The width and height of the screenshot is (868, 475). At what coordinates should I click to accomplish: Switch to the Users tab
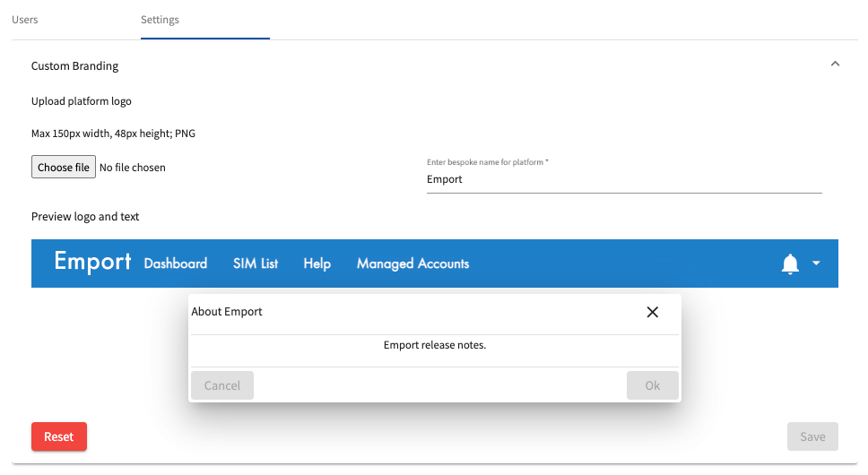25,20
